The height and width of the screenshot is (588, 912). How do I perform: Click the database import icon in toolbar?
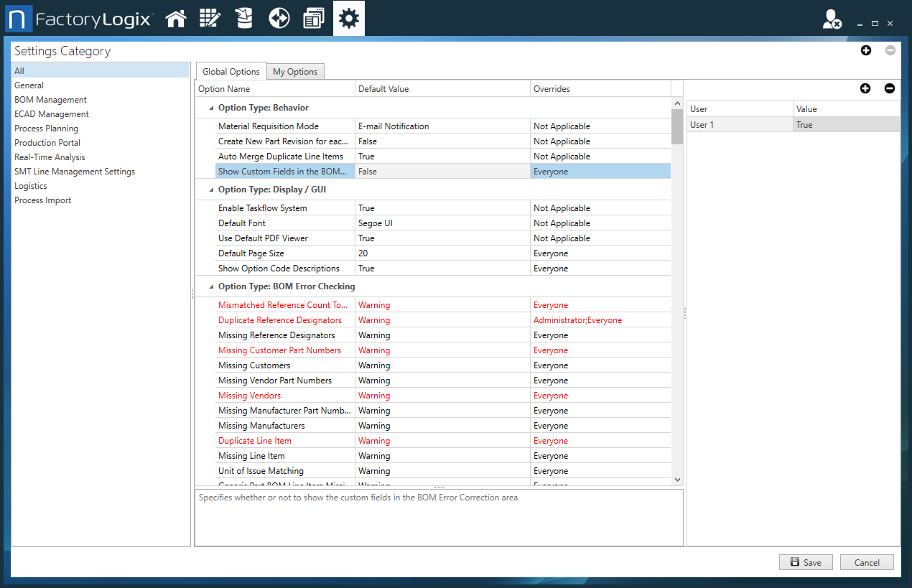[244, 19]
